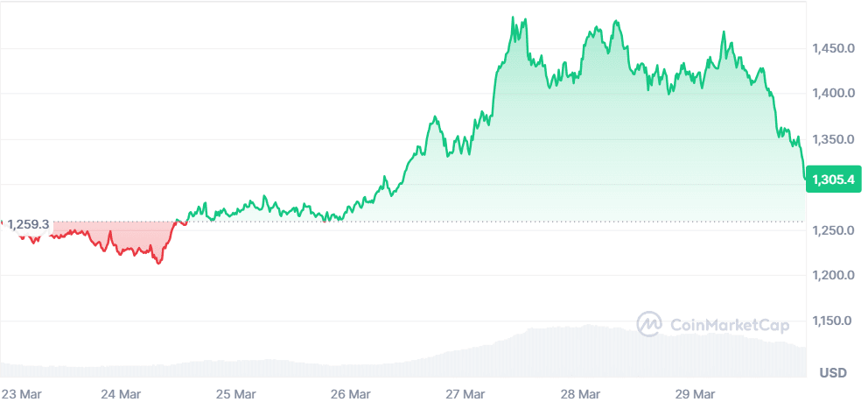
Task: Click the 1,250.0 price axis label
Action: click(x=832, y=230)
